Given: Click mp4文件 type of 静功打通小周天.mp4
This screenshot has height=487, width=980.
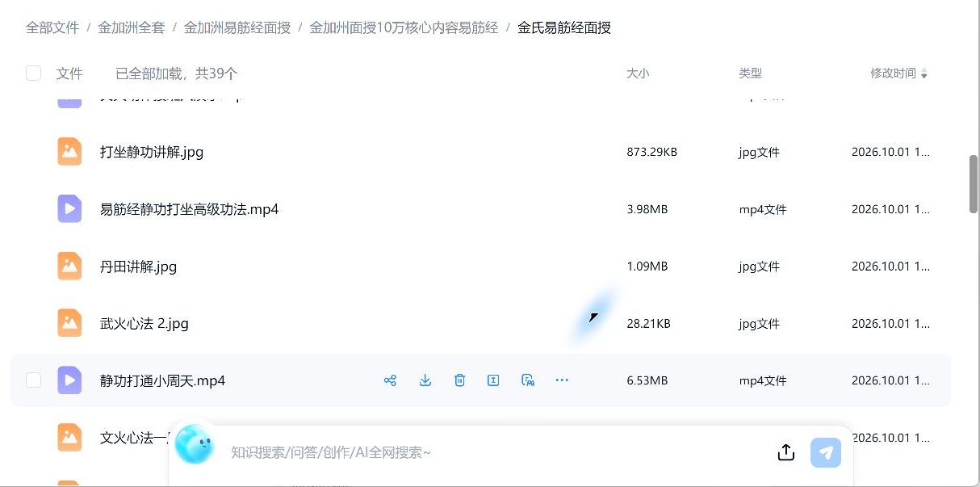Looking at the screenshot, I should pos(763,380).
